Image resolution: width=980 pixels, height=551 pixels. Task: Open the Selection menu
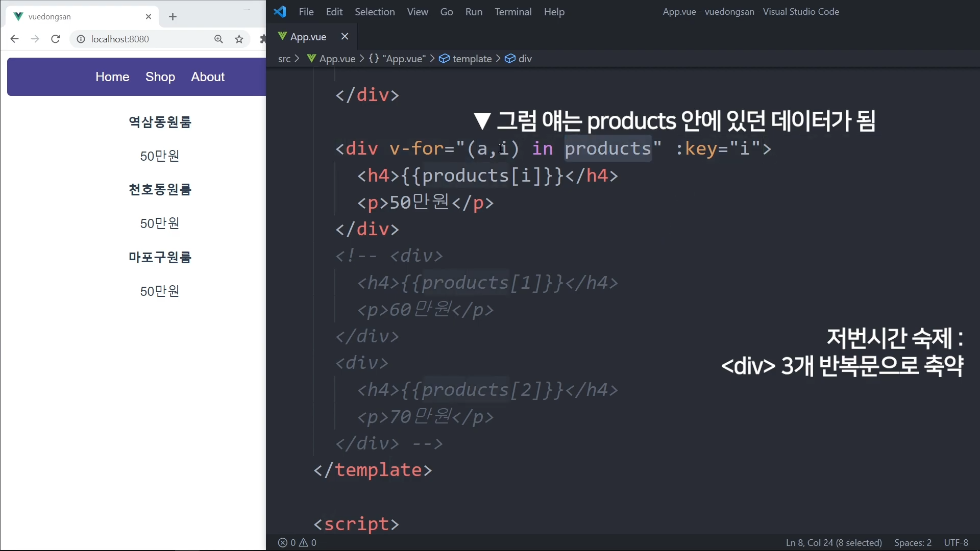(x=374, y=12)
